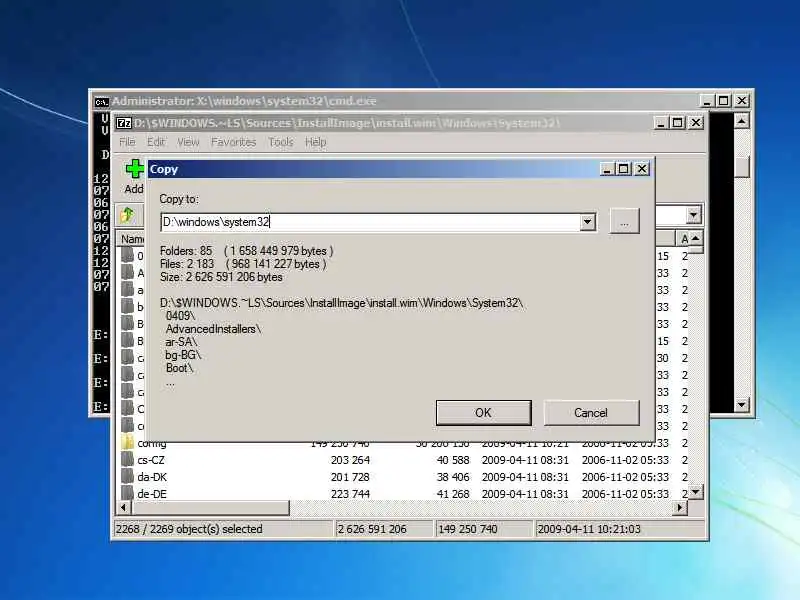Click packed size 38 406
This screenshot has width=800, height=600.
[453, 477]
